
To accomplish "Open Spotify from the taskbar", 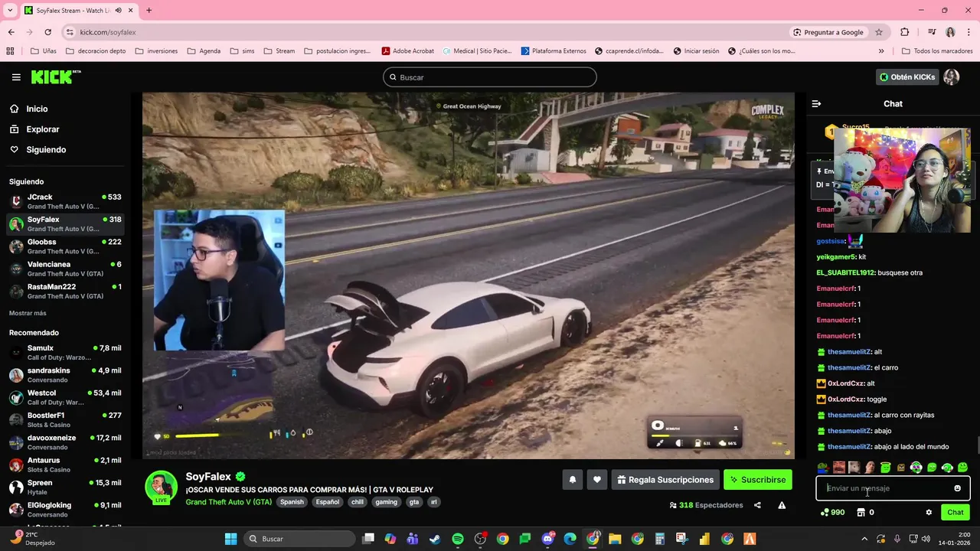I will click(457, 539).
